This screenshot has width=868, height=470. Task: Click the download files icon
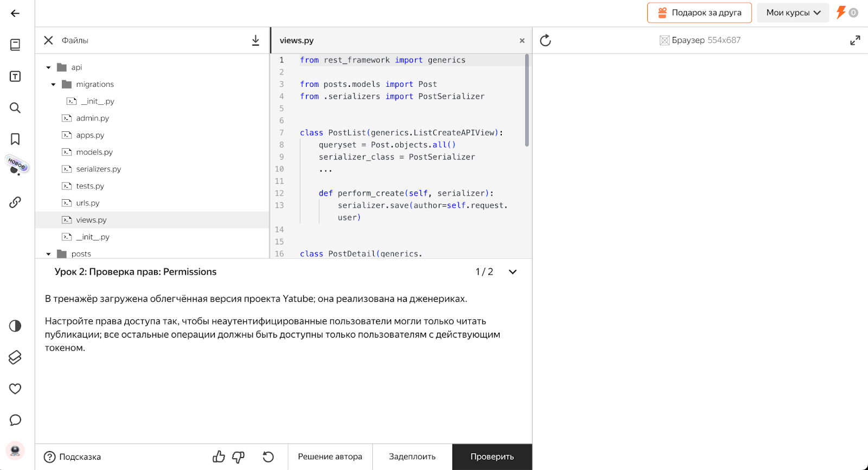[x=256, y=40]
